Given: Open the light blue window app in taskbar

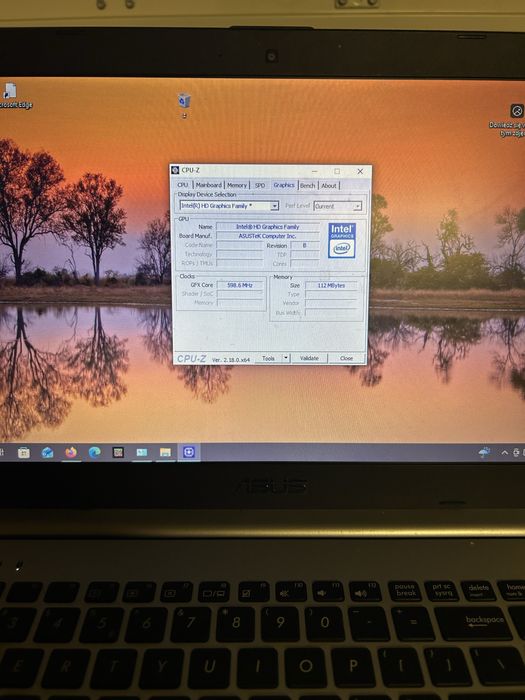Looking at the screenshot, I should click(142, 452).
